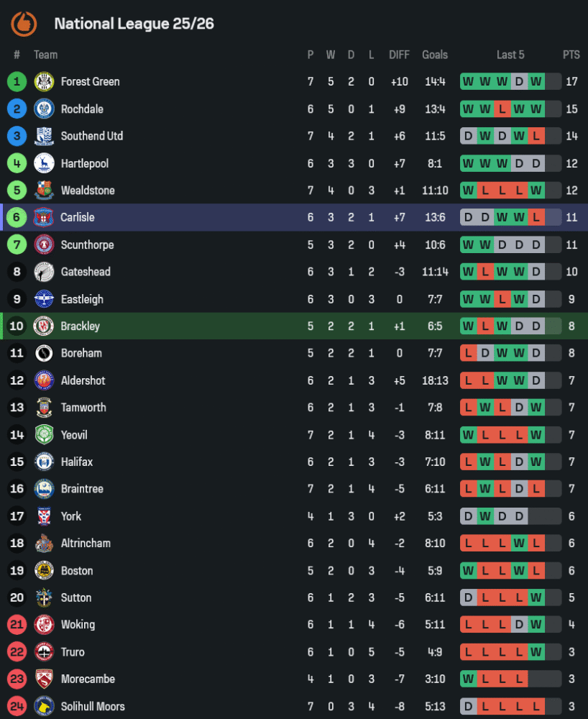Click the Rochdale club badge
The width and height of the screenshot is (588, 719).
[44, 109]
